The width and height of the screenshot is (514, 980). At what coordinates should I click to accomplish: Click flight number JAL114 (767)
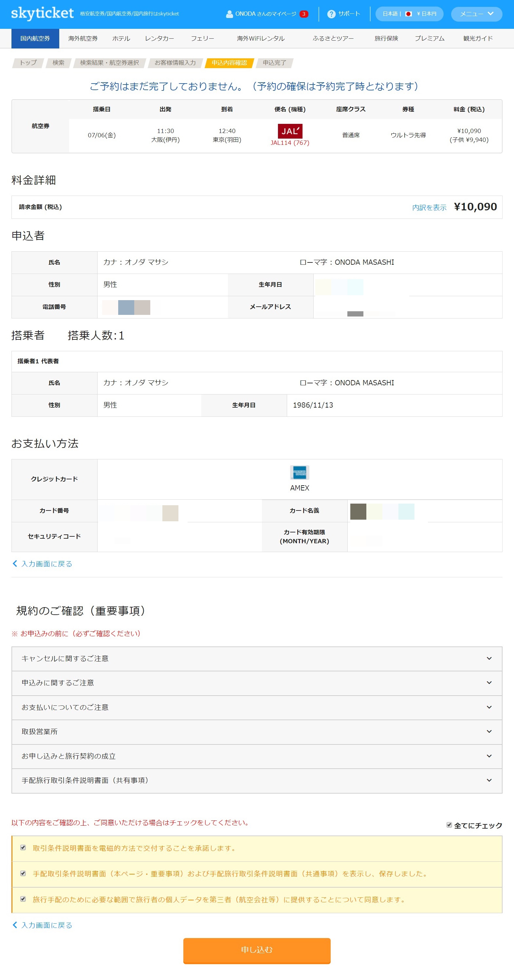[x=290, y=143]
